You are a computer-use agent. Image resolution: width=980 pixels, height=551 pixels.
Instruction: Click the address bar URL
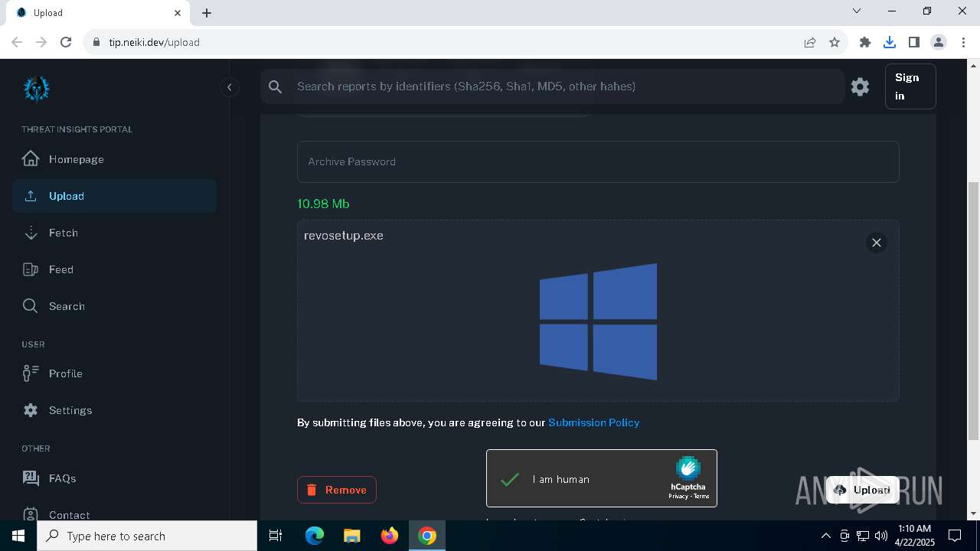pos(154,42)
